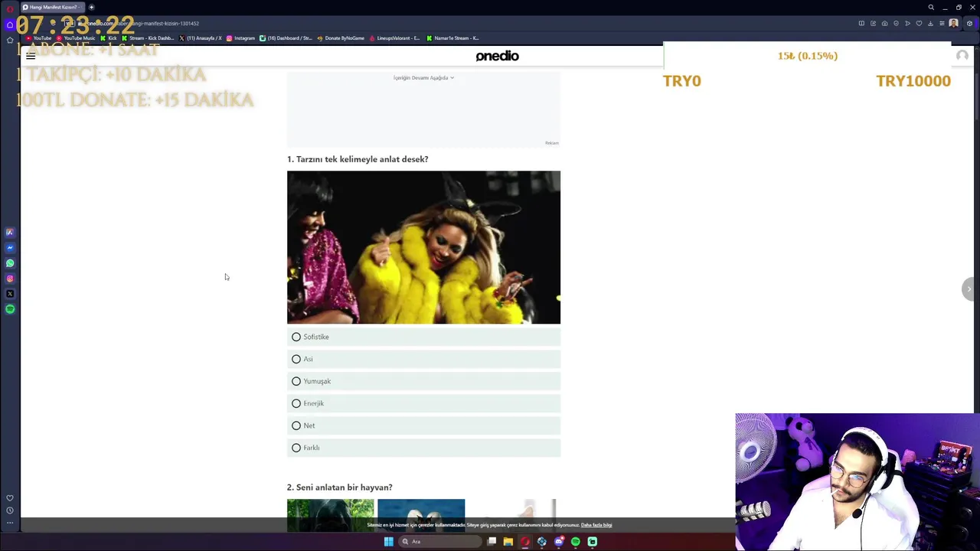Open the YouTube bookmark
The image size is (980, 551).
click(x=38, y=38)
